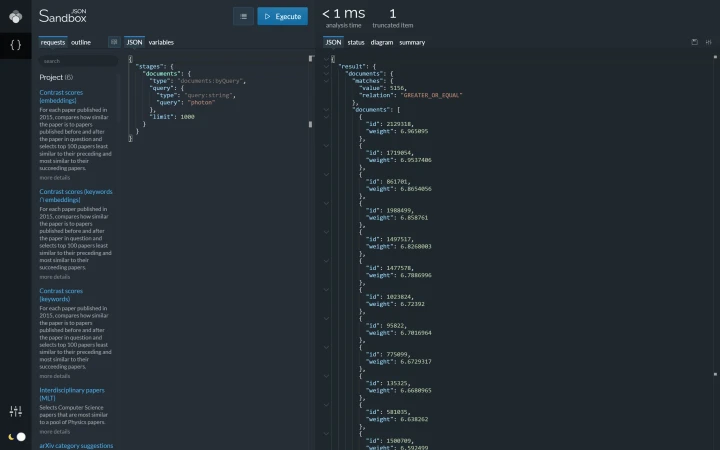This screenshot has width=720, height=450.
Task: Open the sliders settings icon in sidebar
Action: tap(16, 411)
